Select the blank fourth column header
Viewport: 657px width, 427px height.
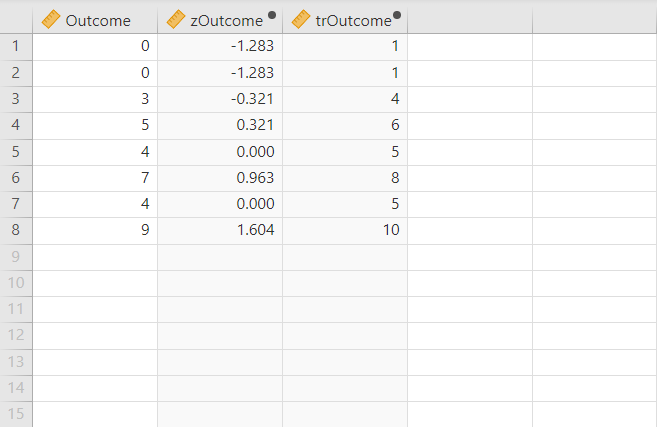(470, 20)
